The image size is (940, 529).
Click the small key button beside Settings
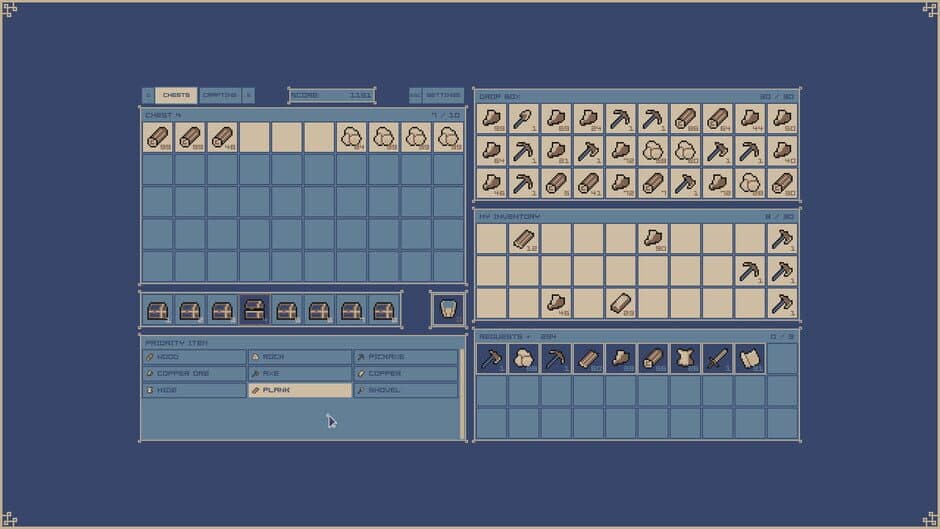[x=415, y=95]
